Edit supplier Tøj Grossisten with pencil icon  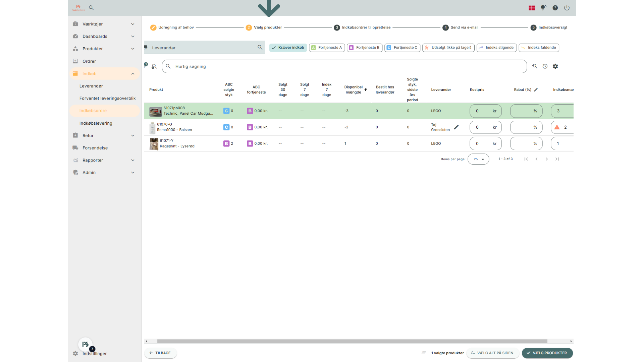point(456,127)
